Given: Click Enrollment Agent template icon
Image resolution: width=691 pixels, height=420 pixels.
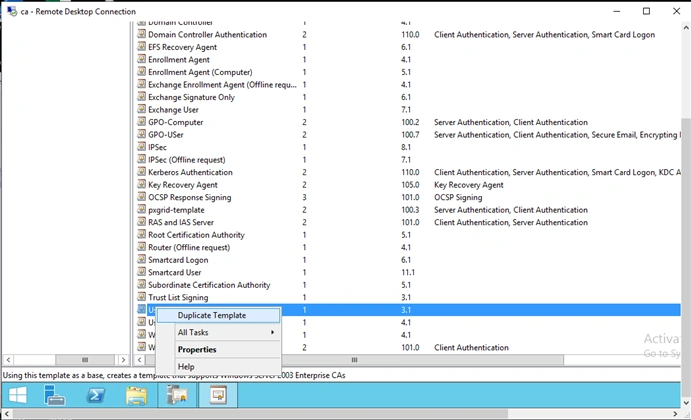Looking at the screenshot, I should pyautogui.click(x=141, y=59).
